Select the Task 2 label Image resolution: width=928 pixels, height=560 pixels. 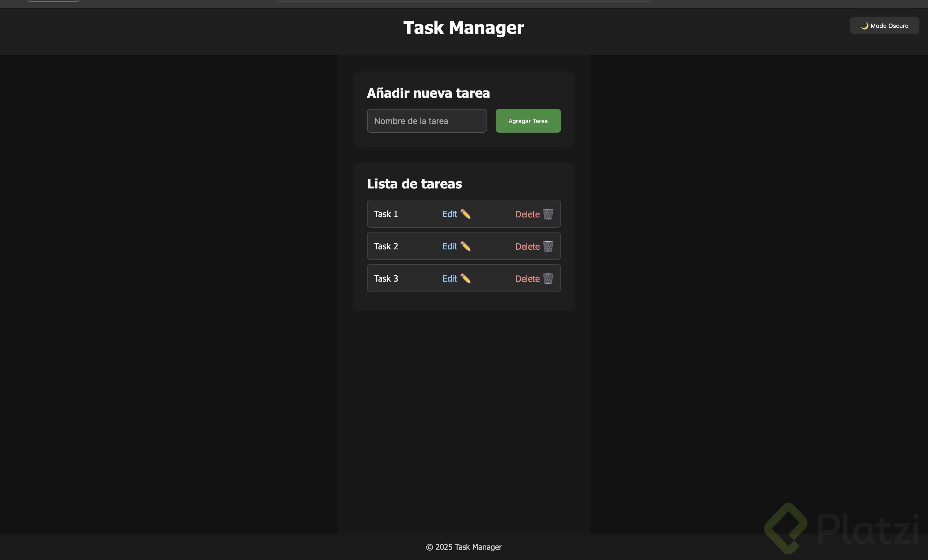386,246
